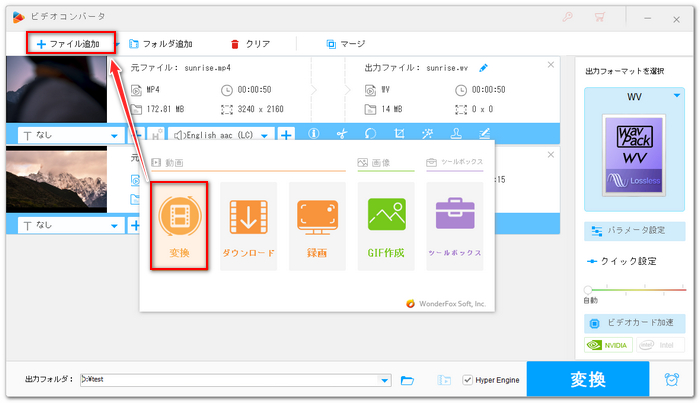Open the WV output format dropdown arrow
This screenshot has width=700, height=403.
point(677,96)
